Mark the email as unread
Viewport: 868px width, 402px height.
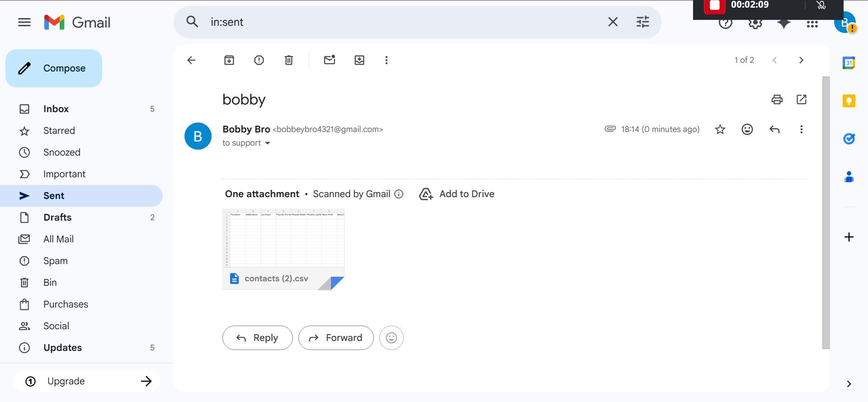330,60
